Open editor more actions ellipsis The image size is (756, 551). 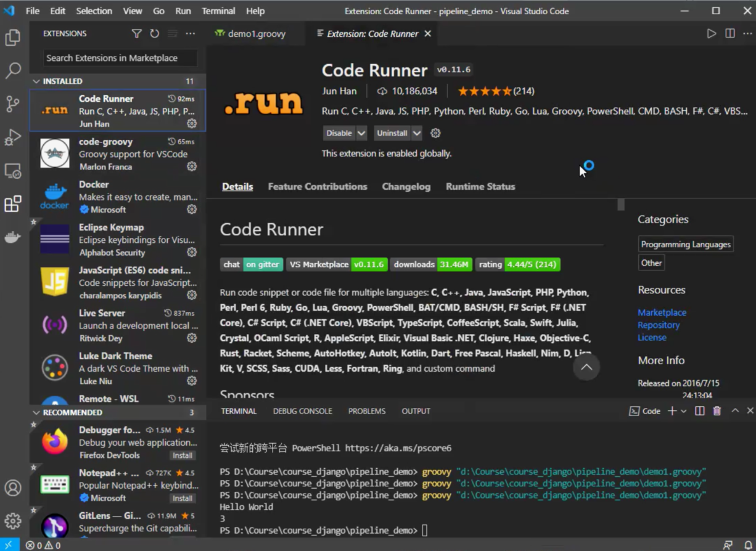pos(747,34)
